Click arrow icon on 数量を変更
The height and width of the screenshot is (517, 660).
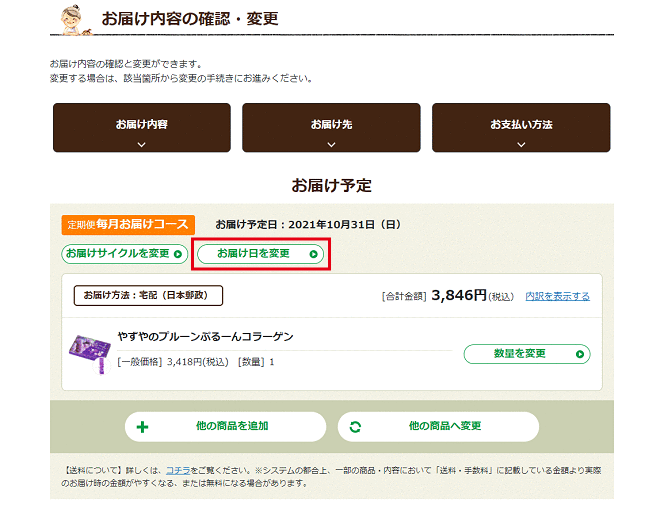click(580, 354)
